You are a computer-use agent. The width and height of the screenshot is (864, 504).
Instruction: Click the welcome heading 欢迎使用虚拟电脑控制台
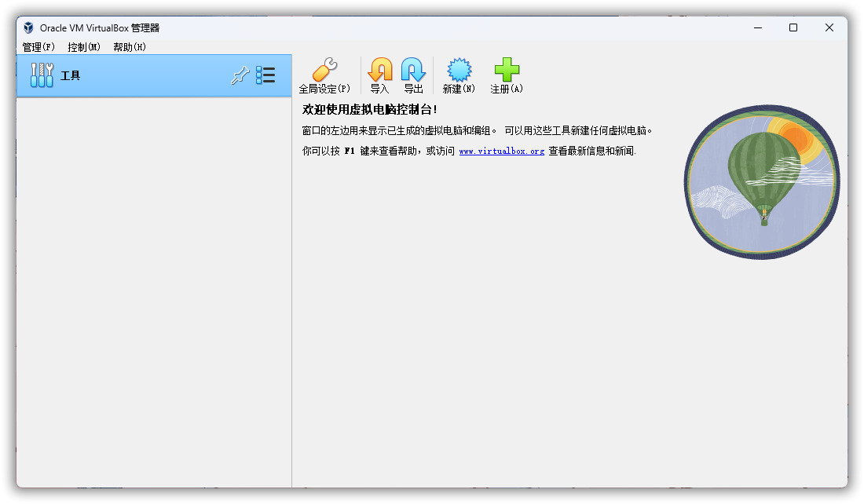[x=369, y=110]
